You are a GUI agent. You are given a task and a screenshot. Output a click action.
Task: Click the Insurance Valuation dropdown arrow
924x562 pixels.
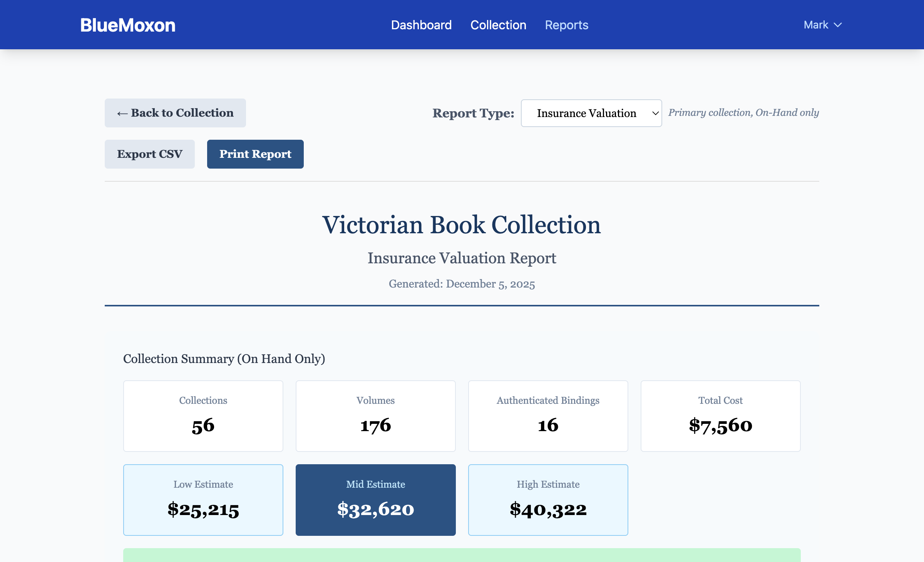click(x=655, y=113)
